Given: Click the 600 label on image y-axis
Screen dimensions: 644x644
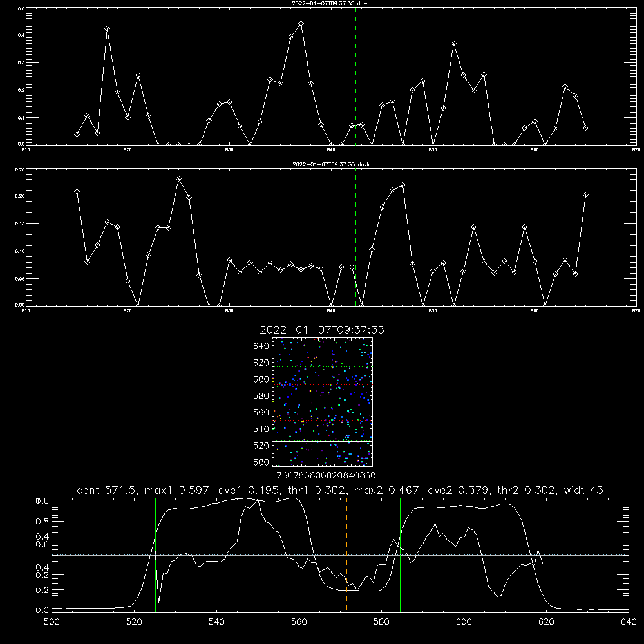Looking at the screenshot, I should pyautogui.click(x=261, y=379).
